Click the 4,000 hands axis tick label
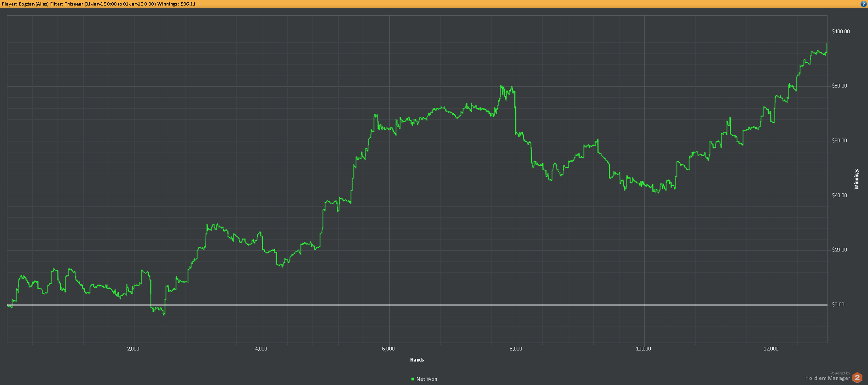Viewport: 868px width, 385px height. 261,349
